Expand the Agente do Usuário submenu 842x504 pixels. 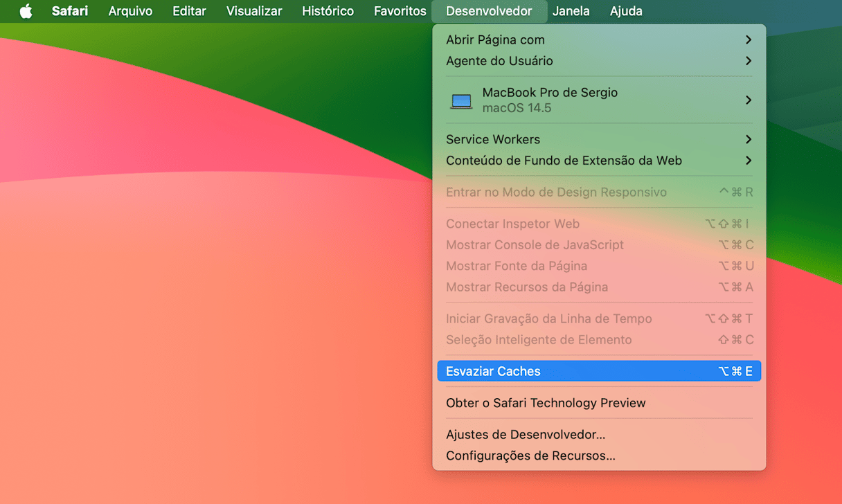tap(599, 61)
